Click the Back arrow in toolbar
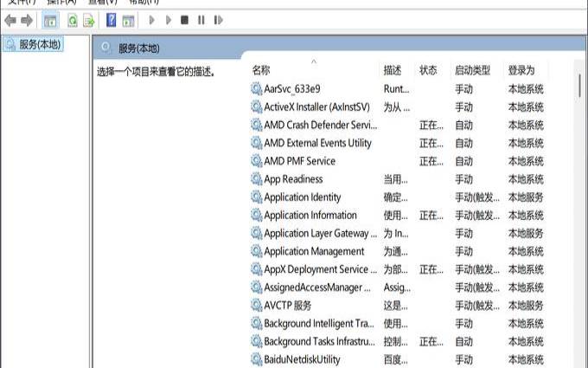This screenshot has height=368, width=588. [x=10, y=20]
